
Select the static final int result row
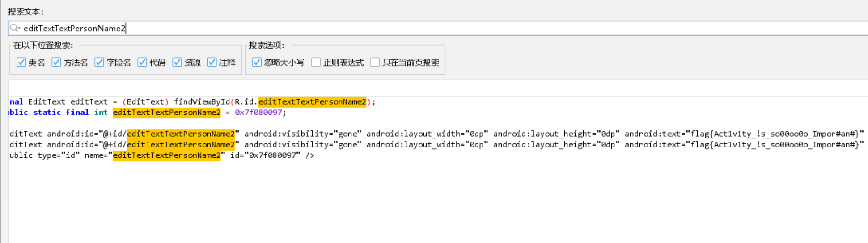point(148,113)
